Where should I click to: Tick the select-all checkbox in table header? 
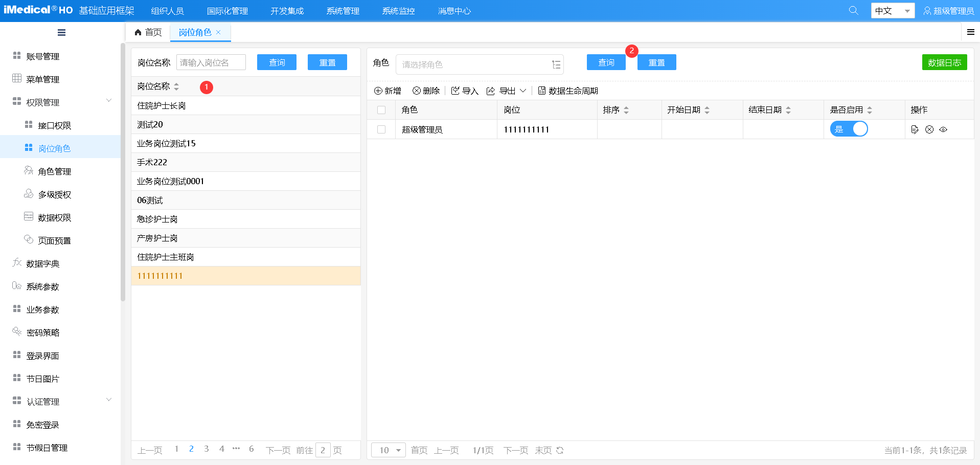point(381,110)
